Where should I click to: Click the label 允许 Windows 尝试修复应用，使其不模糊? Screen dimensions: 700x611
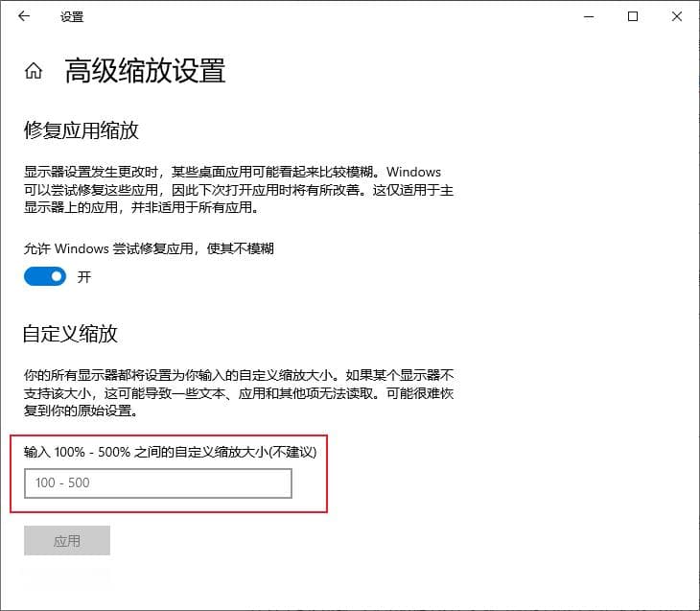[149, 248]
